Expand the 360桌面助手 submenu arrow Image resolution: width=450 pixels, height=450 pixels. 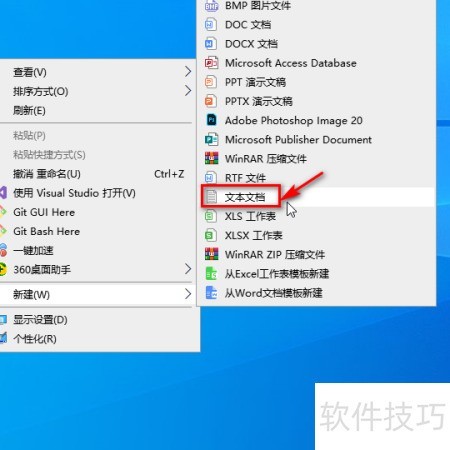188,269
